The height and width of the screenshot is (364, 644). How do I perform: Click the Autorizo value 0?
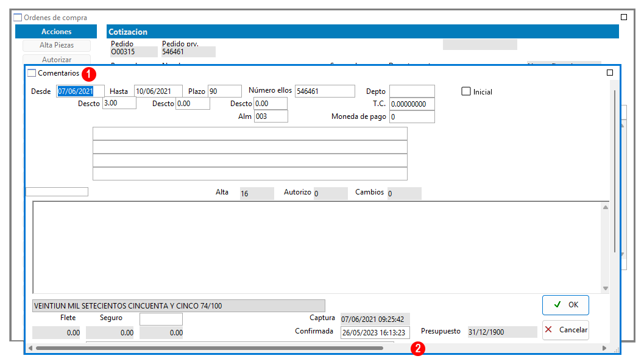[x=331, y=193]
